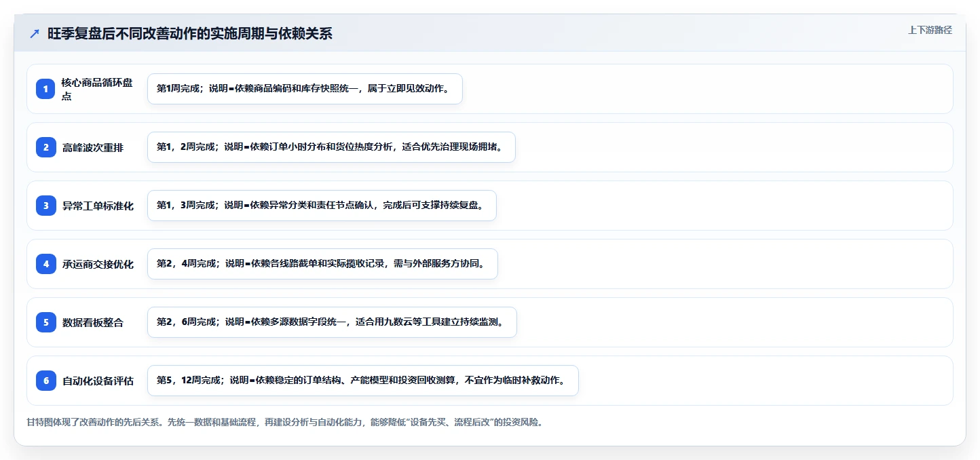Screen dimensions: 980x460
Task: Select step badge number 2
Action: (x=45, y=147)
